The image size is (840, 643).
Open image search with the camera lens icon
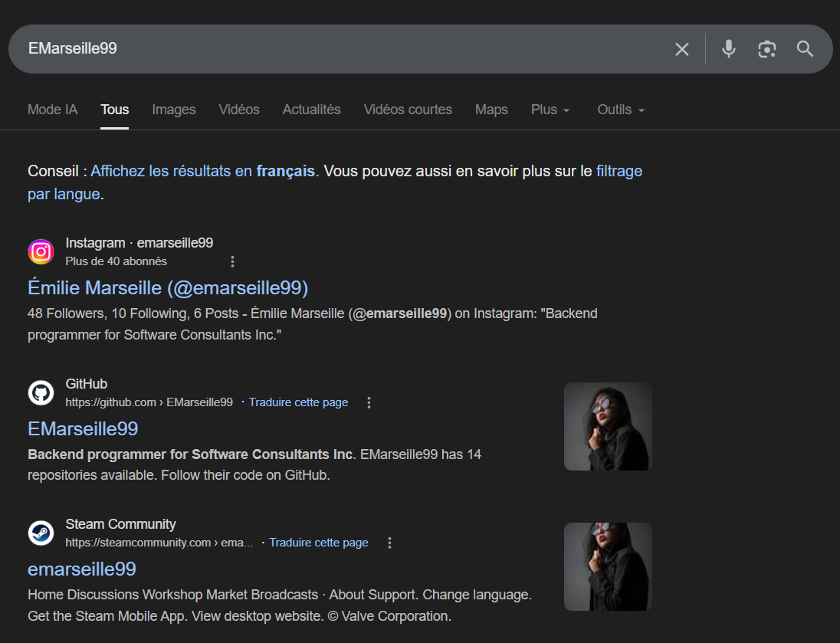[766, 49]
